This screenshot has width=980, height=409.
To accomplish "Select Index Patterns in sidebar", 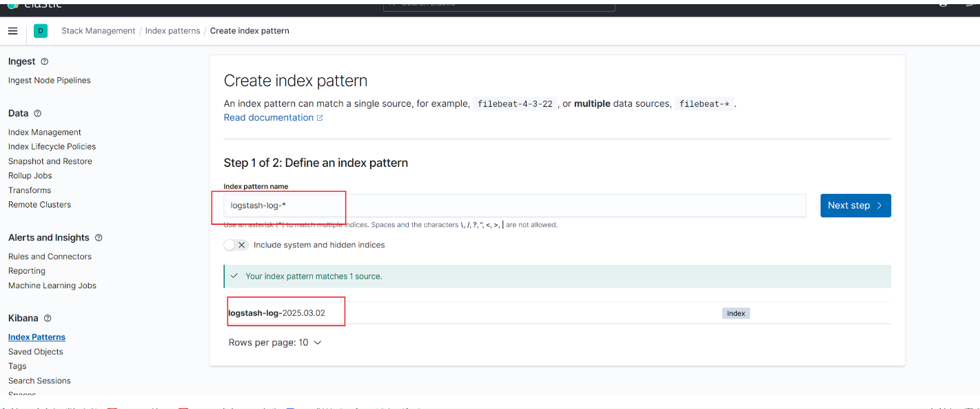I will click(x=37, y=337).
